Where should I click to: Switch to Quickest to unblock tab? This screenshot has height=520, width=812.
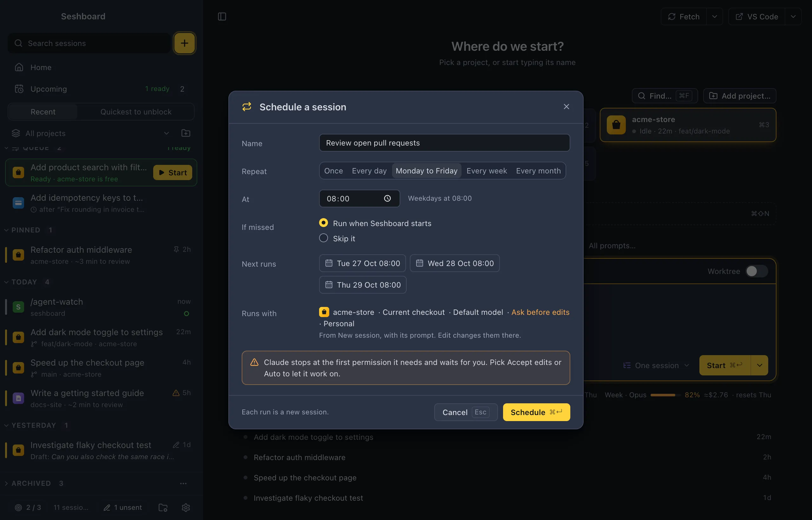coord(136,112)
